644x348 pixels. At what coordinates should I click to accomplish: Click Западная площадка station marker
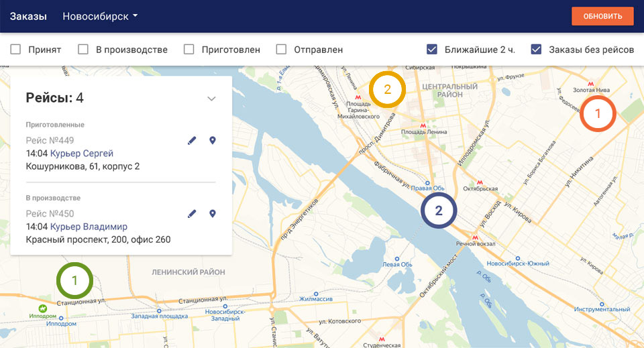click(159, 311)
